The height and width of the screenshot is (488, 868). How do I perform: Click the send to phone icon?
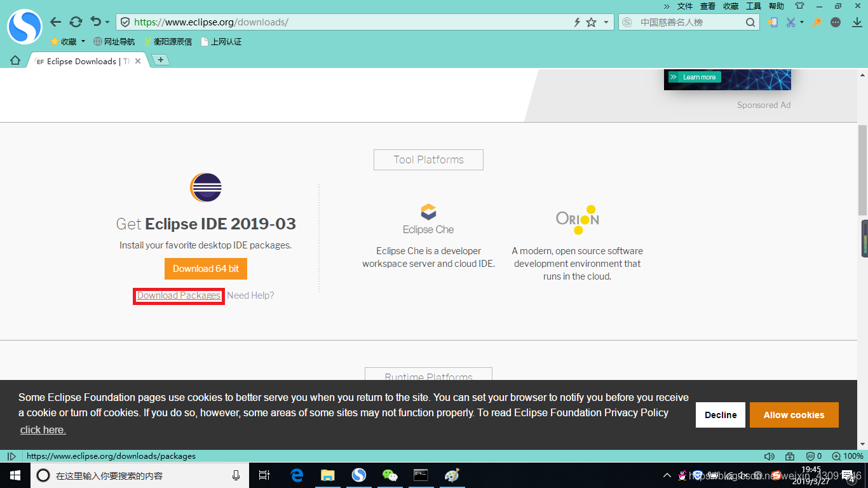773,22
